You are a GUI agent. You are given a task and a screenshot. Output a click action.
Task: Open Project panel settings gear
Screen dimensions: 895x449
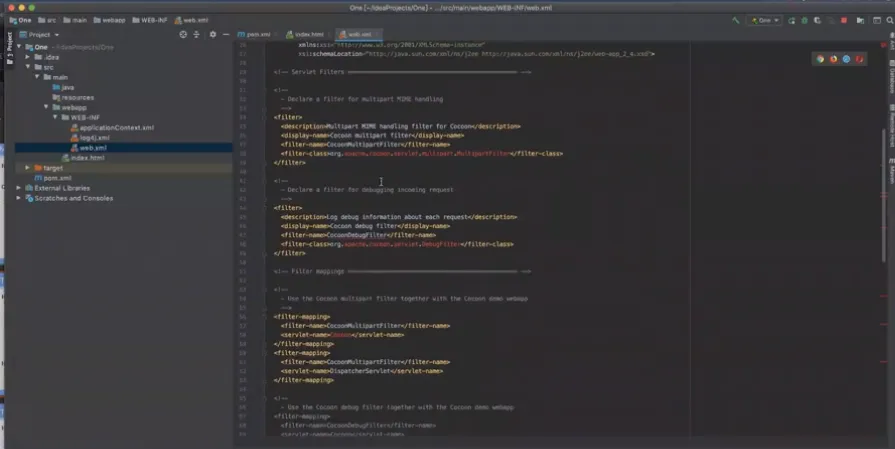coord(213,35)
